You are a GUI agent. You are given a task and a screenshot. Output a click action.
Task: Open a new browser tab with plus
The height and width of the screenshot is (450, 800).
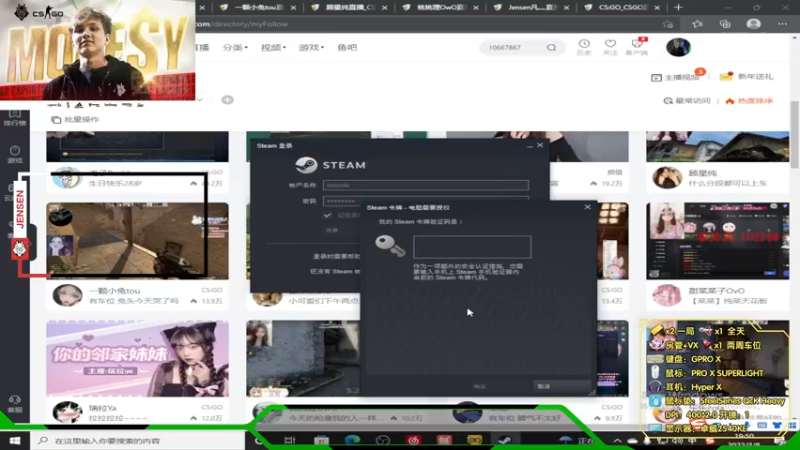pos(678,7)
